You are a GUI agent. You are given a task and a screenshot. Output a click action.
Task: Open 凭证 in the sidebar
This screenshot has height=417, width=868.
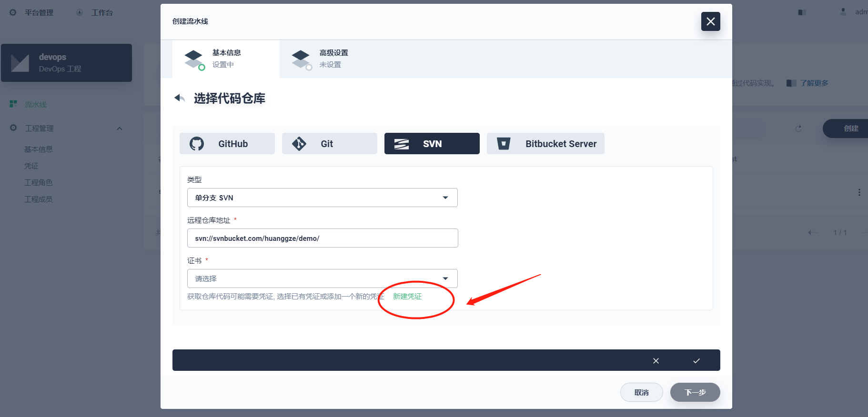pyautogui.click(x=31, y=166)
